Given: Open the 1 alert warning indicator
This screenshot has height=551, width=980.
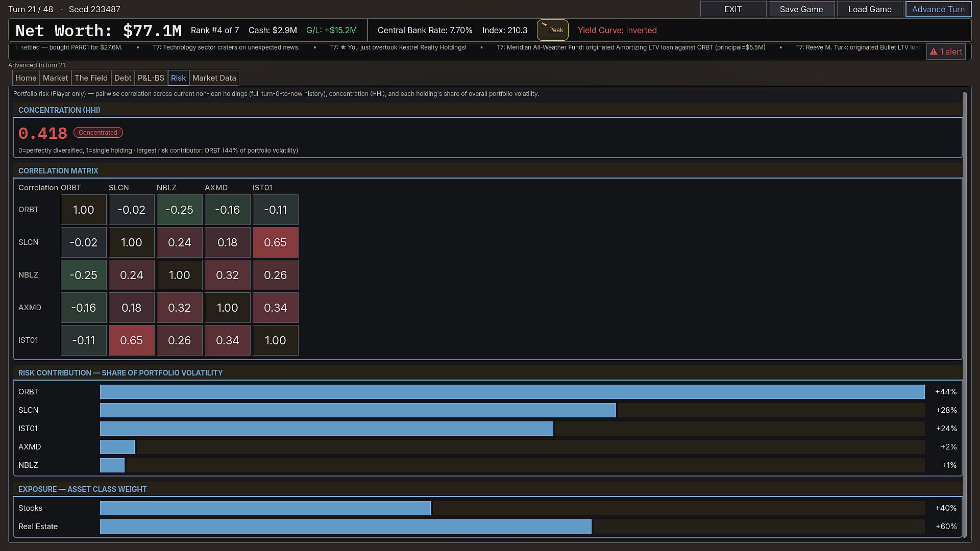Looking at the screenshot, I should click(x=946, y=52).
